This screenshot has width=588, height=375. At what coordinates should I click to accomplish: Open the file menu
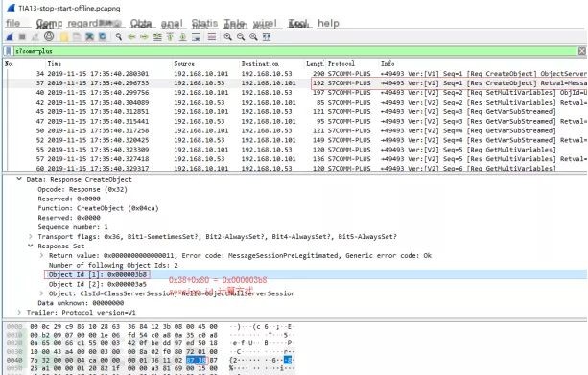pyautogui.click(x=13, y=23)
